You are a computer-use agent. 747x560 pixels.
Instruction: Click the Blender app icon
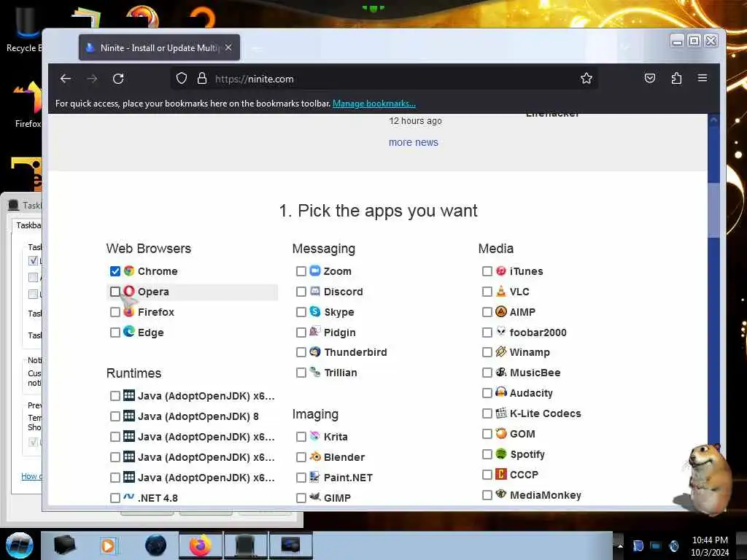315,456
